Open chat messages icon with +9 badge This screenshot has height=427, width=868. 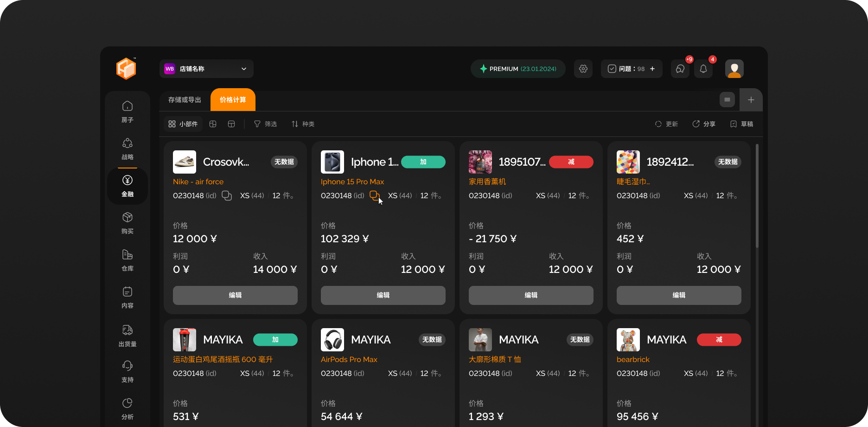(x=680, y=69)
